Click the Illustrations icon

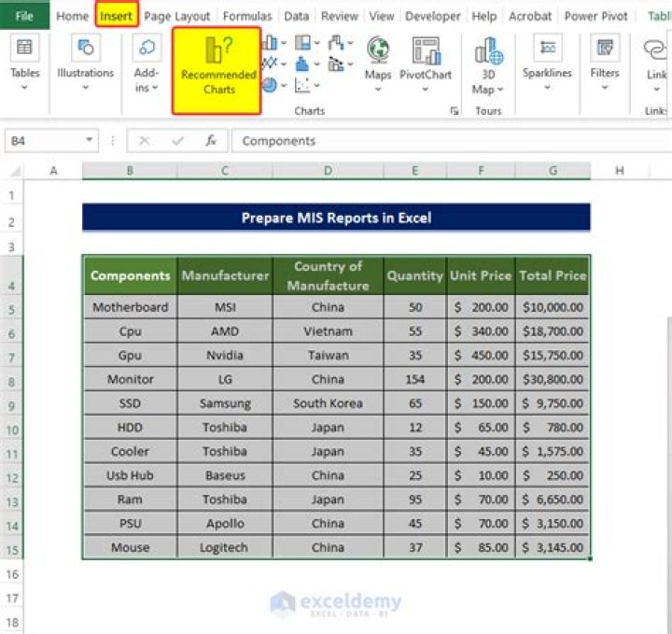86,48
